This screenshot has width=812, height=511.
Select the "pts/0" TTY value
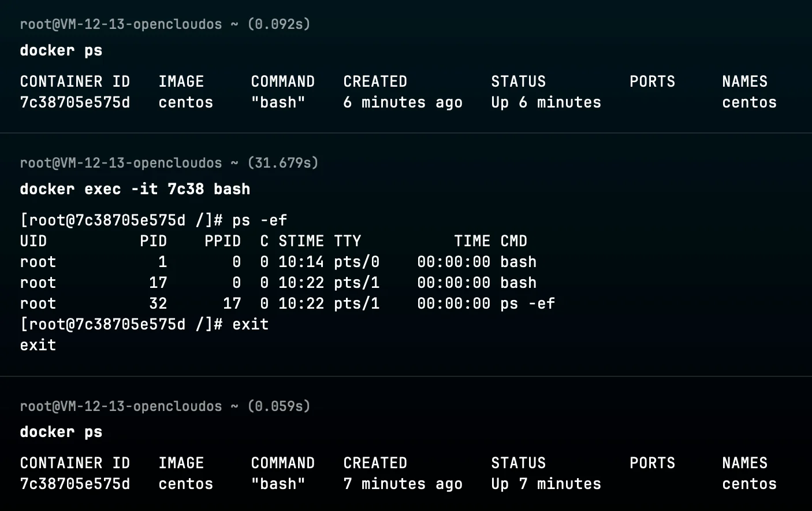point(356,262)
